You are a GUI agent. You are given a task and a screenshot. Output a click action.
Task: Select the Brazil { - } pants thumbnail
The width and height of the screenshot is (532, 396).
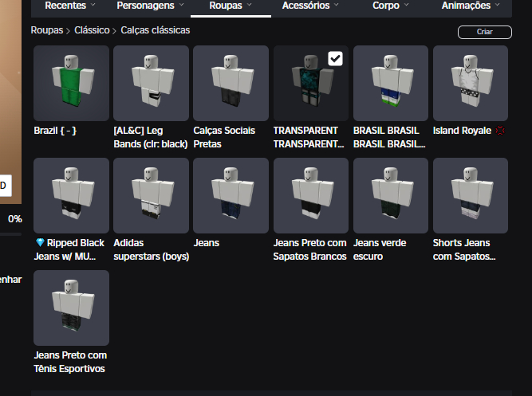point(71,83)
